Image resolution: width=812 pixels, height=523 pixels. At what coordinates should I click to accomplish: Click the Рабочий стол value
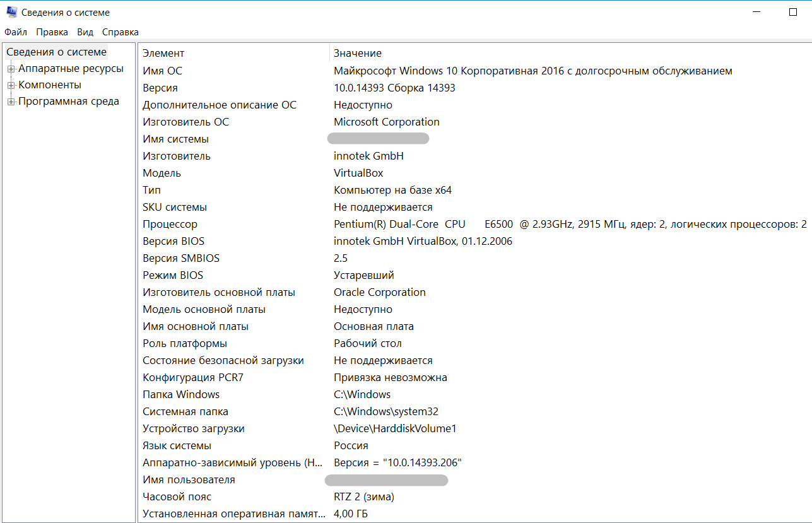pos(368,343)
